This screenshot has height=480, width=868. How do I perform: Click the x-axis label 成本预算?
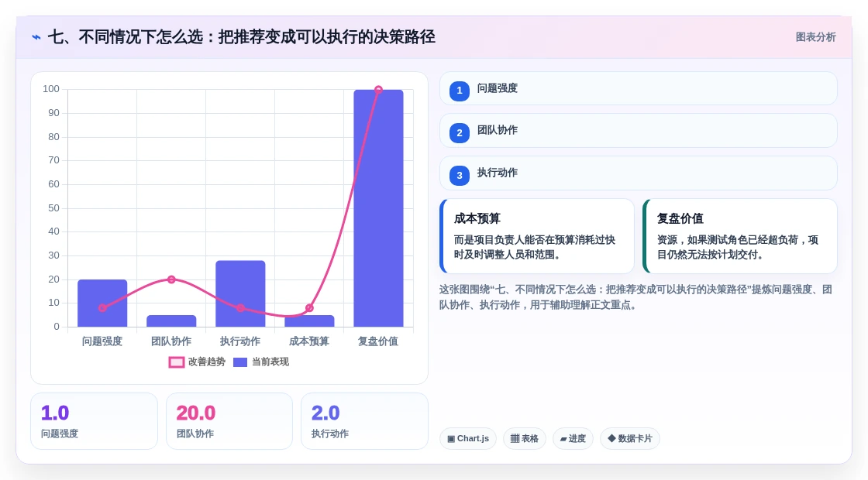[309, 341]
